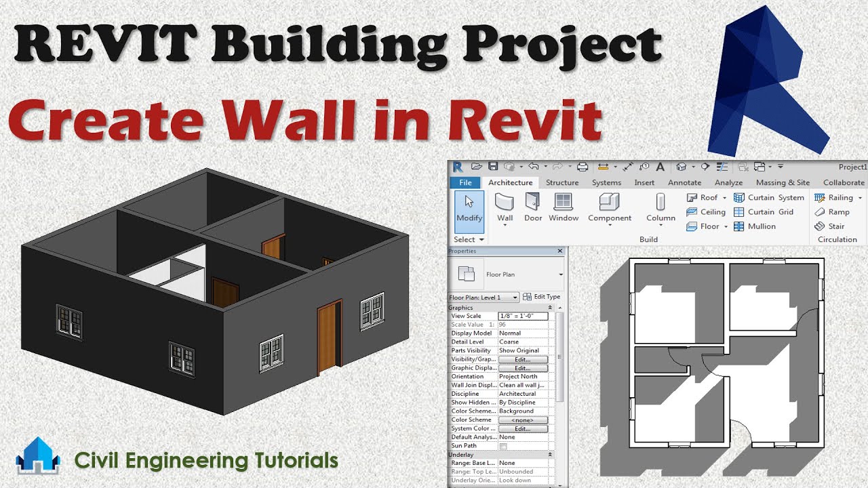
Task: Click Edit button for Graphic Display Options
Action: click(x=523, y=368)
